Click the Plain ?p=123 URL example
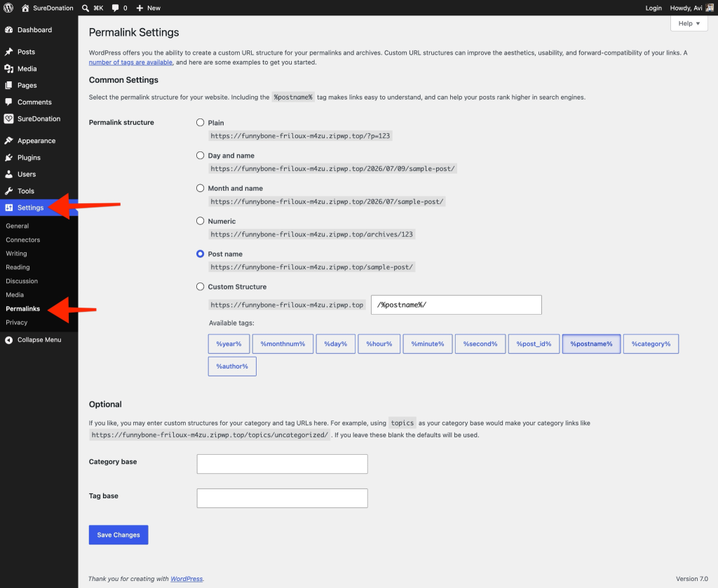This screenshot has width=718, height=588. click(300, 136)
